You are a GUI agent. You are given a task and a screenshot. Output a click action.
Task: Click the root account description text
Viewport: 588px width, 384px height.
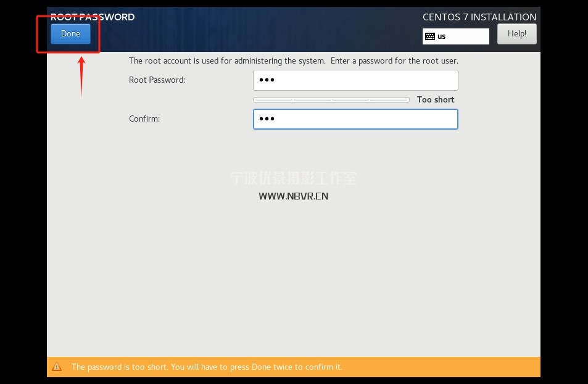(x=293, y=61)
